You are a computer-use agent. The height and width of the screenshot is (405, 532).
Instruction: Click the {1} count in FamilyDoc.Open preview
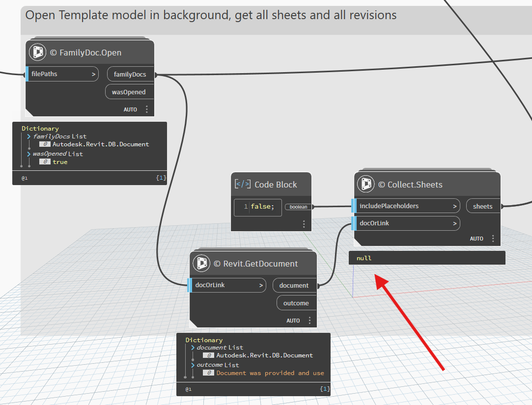click(161, 178)
